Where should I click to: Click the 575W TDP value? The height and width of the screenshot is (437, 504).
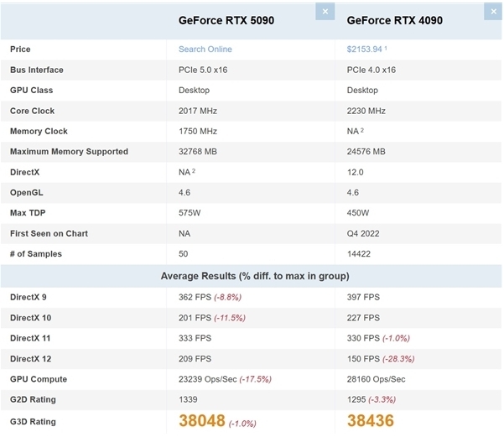pos(190,213)
